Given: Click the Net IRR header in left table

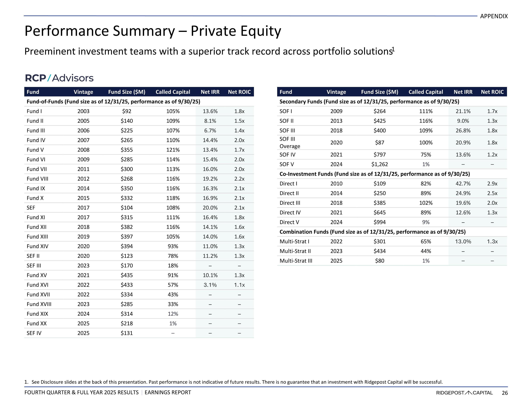Looking at the screenshot, I should click(x=210, y=92).
